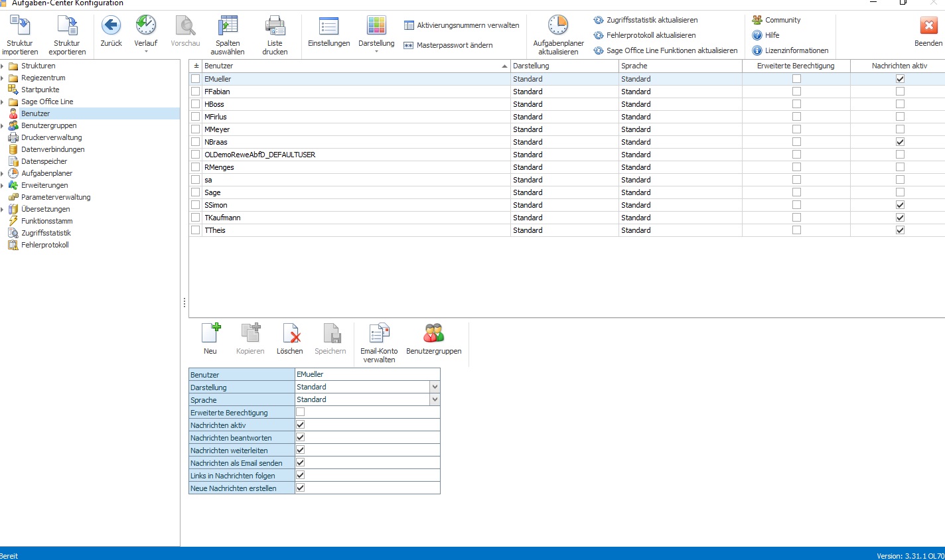
Task: Expand the Strukturen tree node arrow
Action: click(3, 66)
